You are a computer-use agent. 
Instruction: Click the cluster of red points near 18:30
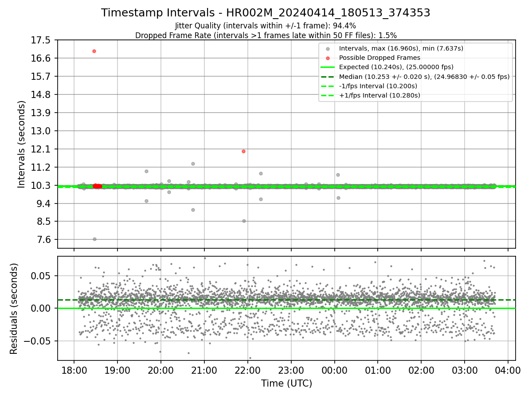(x=97, y=186)
